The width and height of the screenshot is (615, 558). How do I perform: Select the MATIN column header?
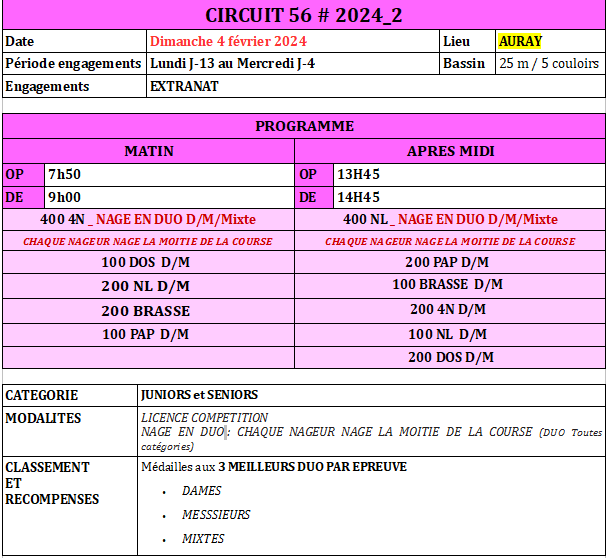point(148,151)
